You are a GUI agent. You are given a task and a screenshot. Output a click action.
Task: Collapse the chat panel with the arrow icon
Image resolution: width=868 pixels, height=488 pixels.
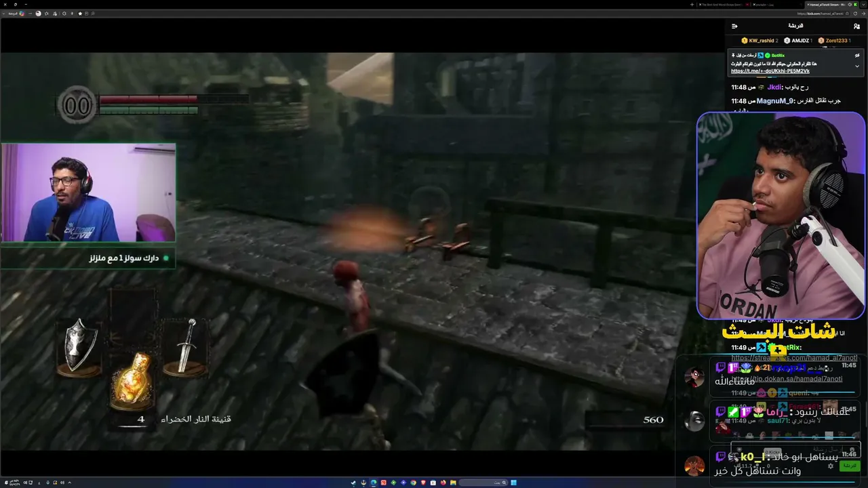tap(734, 26)
